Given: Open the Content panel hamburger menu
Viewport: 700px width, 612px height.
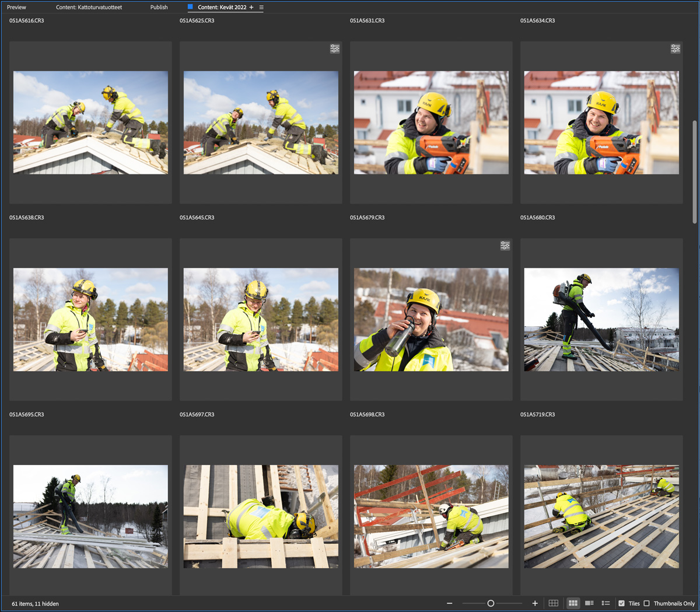Looking at the screenshot, I should (261, 8).
